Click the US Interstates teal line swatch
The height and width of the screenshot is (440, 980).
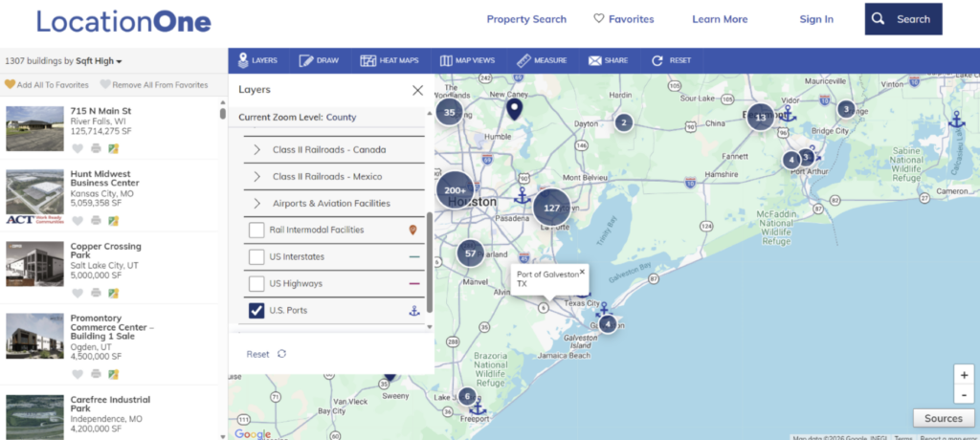tap(414, 257)
